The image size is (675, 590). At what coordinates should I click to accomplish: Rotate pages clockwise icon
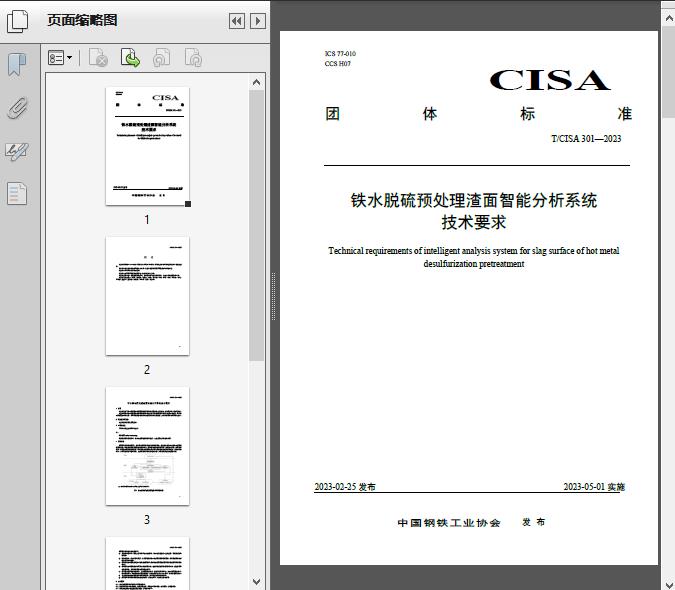[x=193, y=58]
